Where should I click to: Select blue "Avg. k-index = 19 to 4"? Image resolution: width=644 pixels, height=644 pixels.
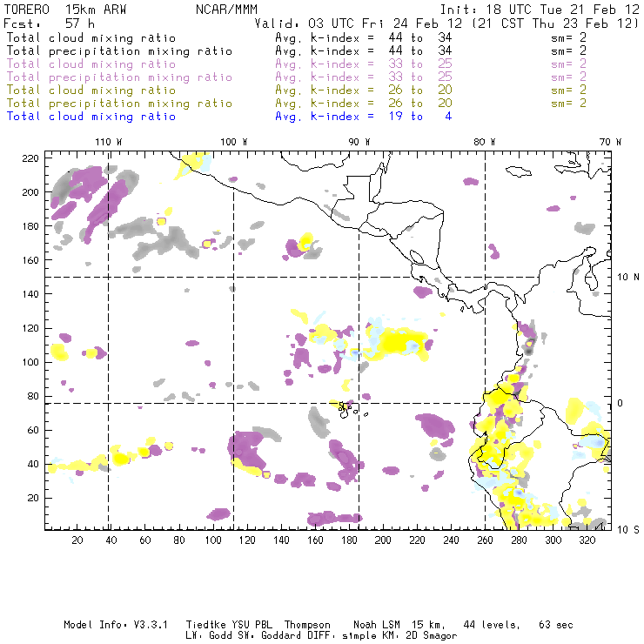pyautogui.click(x=364, y=117)
